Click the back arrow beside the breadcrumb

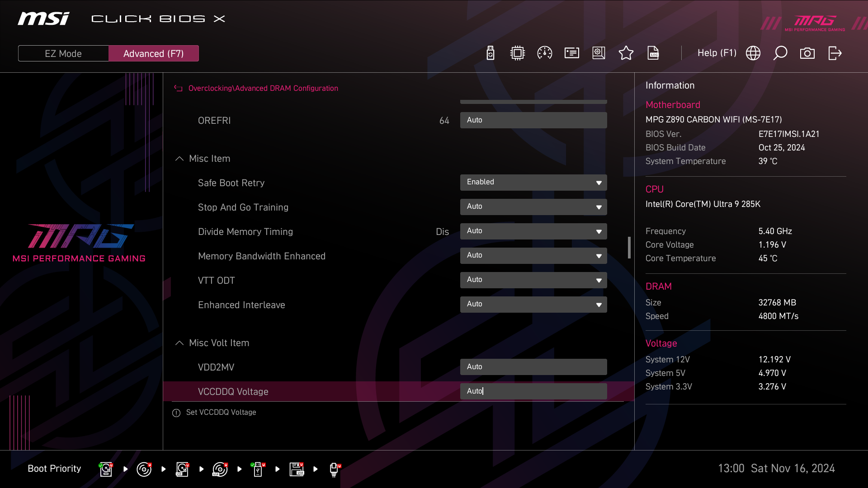[178, 89]
